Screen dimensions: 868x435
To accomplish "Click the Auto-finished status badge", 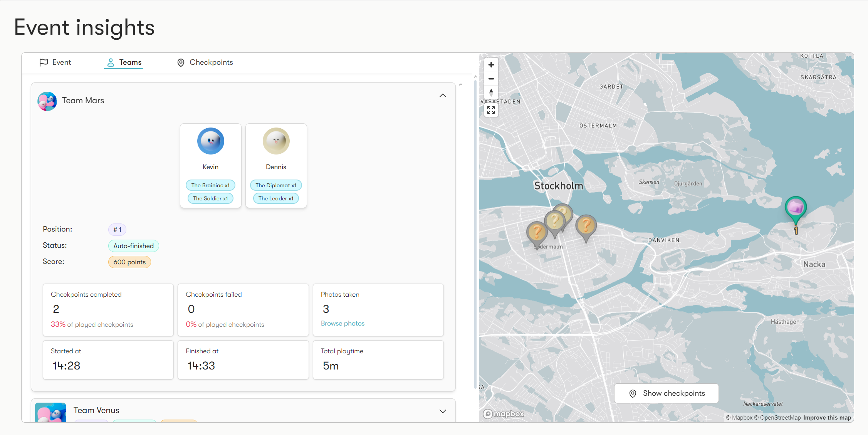I will 133,246.
